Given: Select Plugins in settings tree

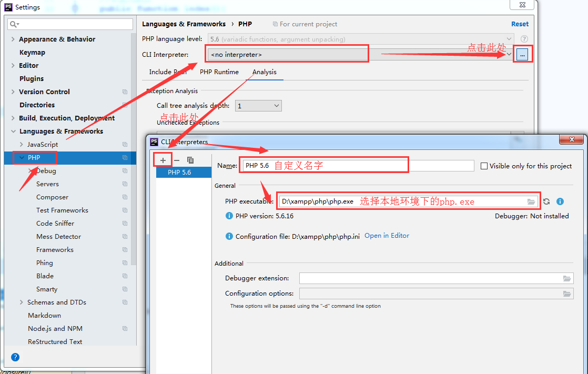Looking at the screenshot, I should [32, 79].
